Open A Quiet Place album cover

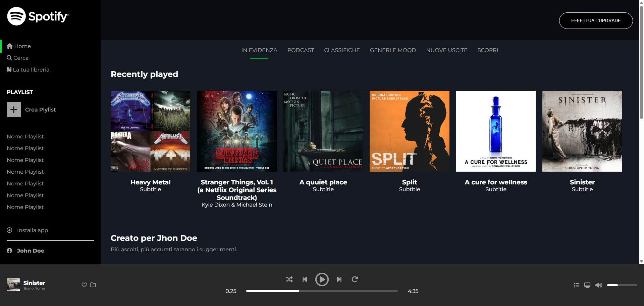[x=323, y=131]
